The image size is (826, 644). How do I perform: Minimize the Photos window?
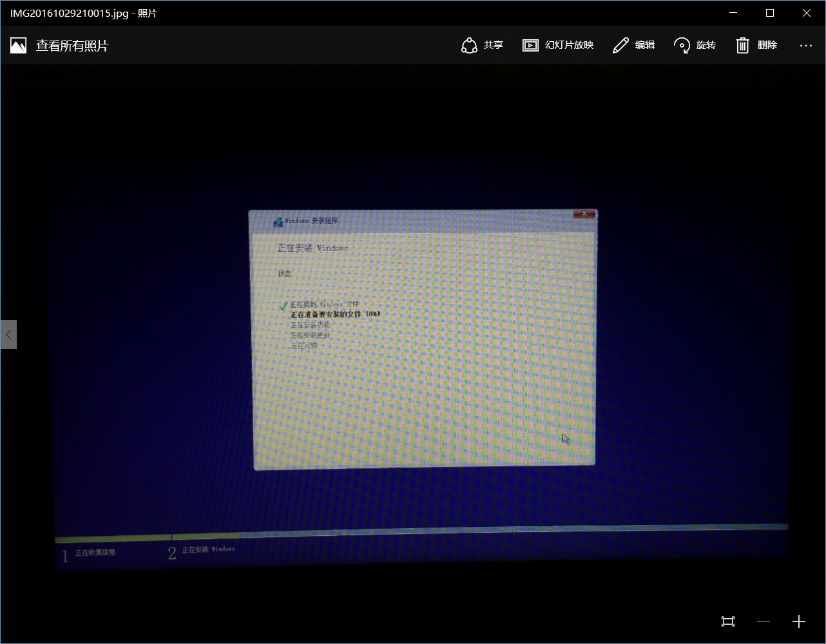(733, 13)
